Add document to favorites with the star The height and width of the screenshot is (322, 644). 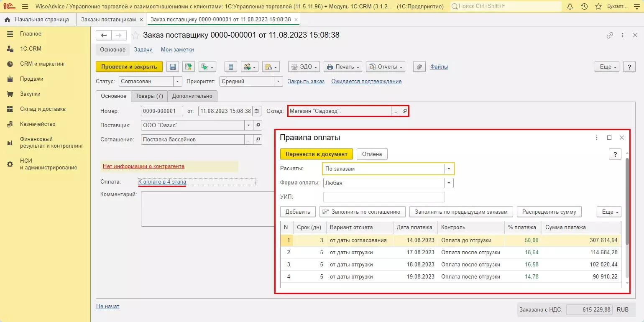(135, 36)
